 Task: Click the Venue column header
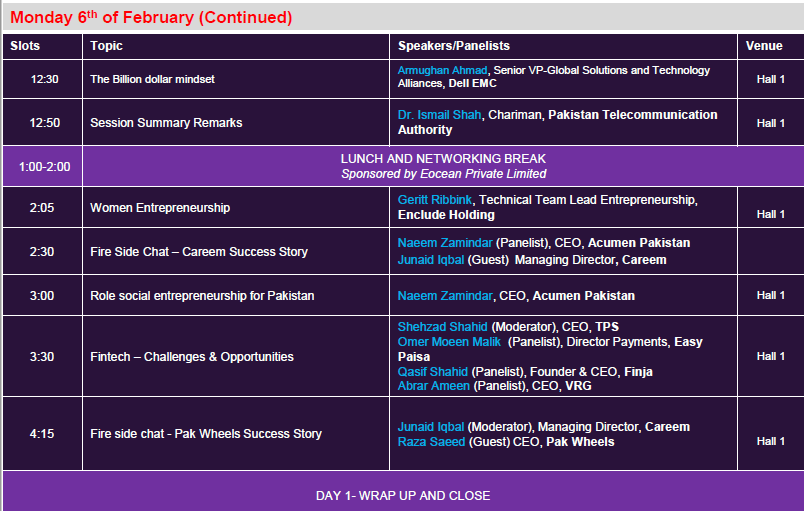(763, 46)
